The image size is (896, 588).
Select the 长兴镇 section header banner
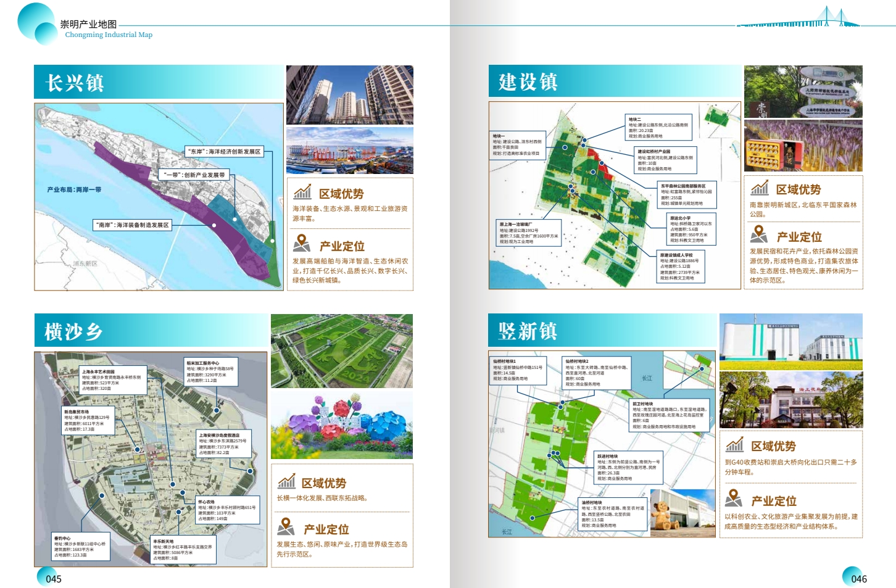tap(159, 82)
